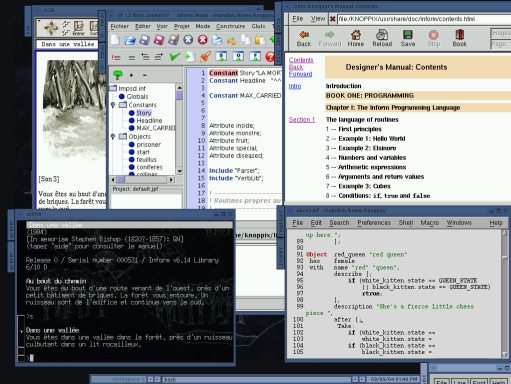Click the red X beside the URL field
The width and height of the screenshot is (511, 384).
tap(332, 19)
